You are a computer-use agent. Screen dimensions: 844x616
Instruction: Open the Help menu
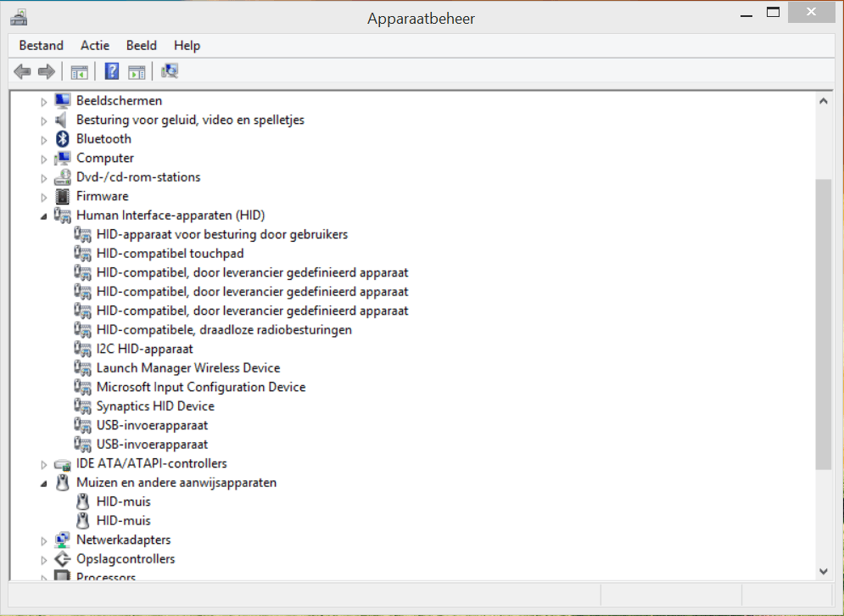click(187, 45)
